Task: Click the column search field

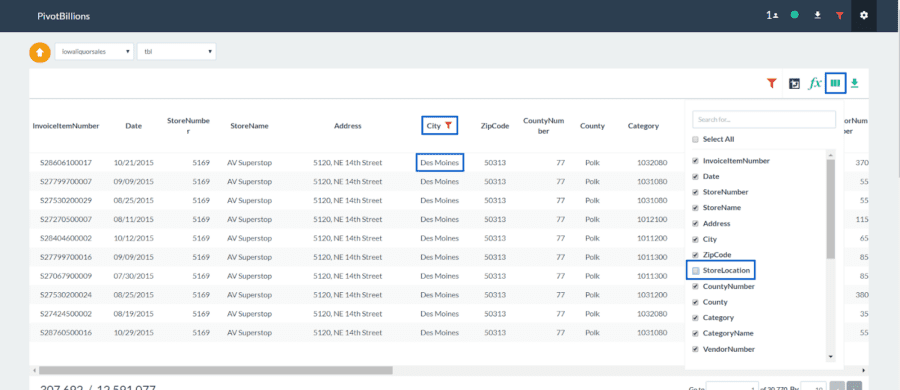Action: (x=764, y=119)
